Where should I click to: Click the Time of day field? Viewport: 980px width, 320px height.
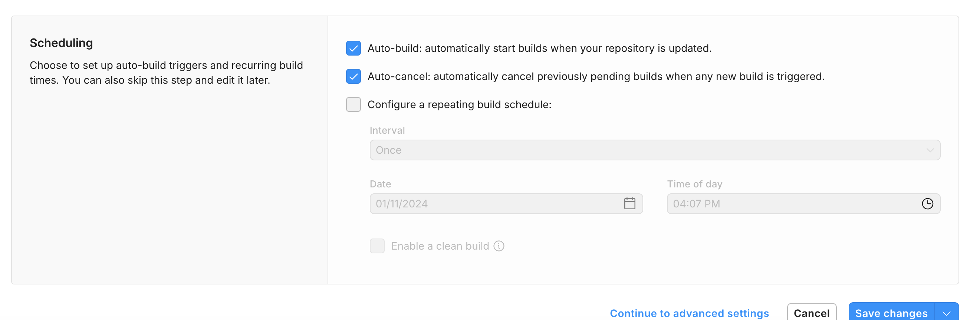click(x=791, y=204)
